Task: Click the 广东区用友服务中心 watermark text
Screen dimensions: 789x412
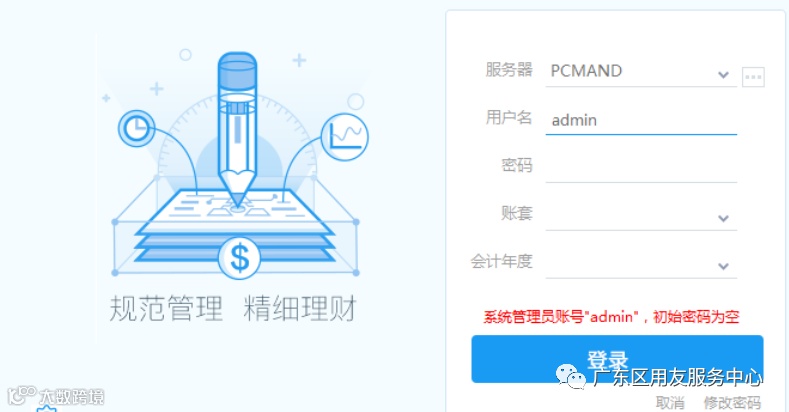Action: (678, 377)
